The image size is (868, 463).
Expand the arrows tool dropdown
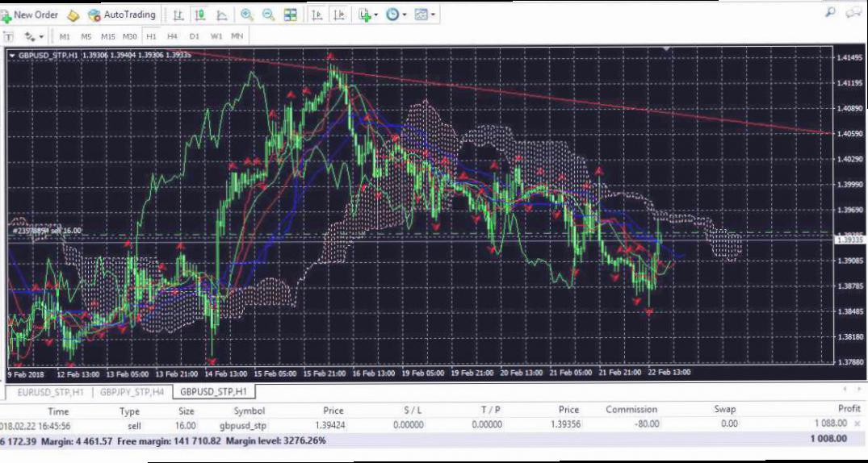pos(41,38)
